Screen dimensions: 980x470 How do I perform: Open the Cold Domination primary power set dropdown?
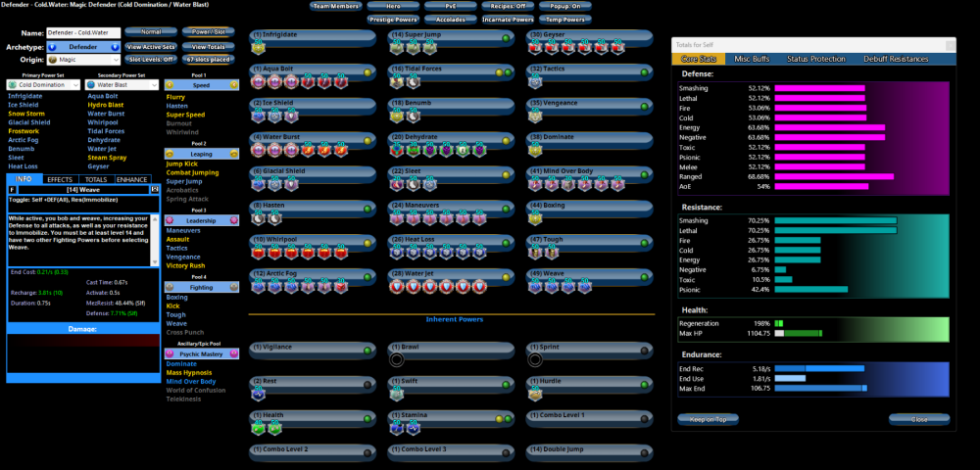(43, 85)
